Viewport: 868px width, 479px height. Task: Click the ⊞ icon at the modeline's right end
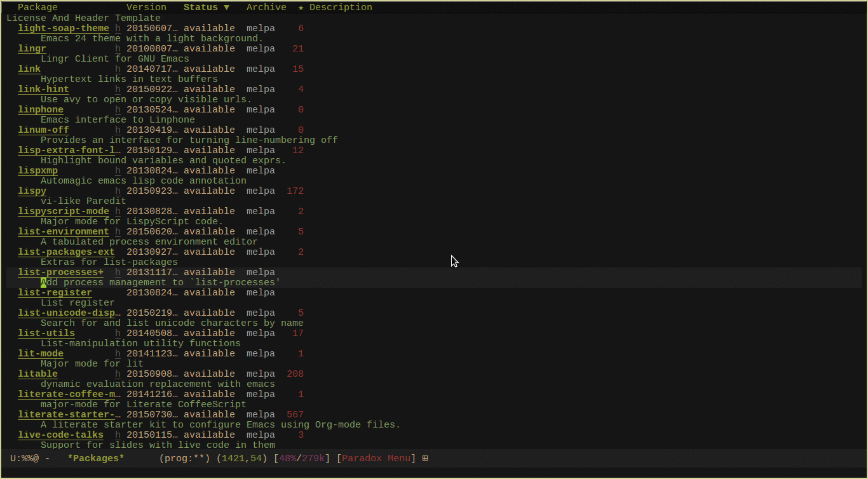(425, 457)
